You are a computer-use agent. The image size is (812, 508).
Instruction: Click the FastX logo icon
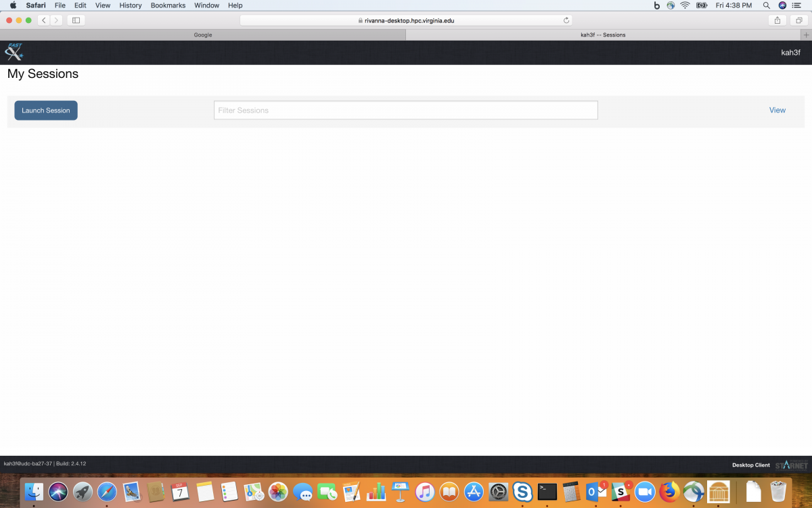click(x=14, y=52)
